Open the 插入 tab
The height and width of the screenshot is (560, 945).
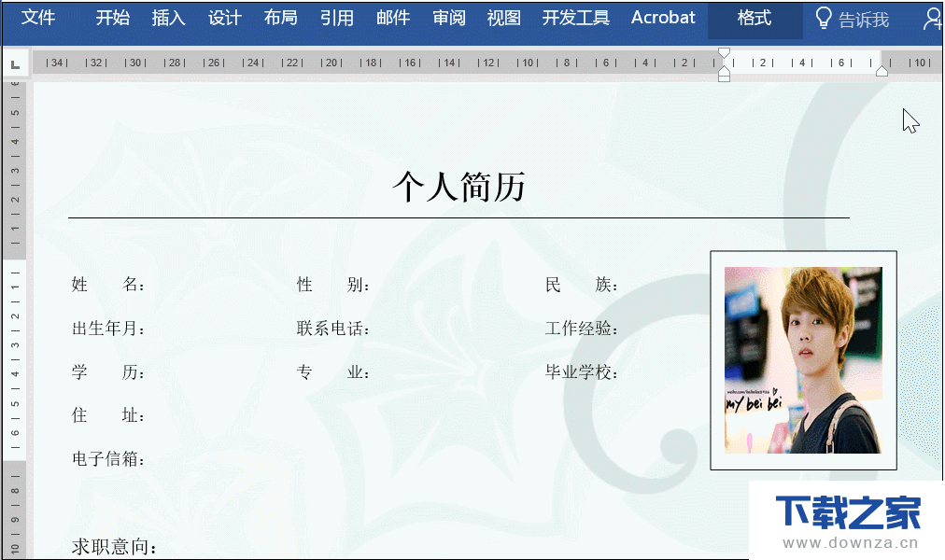[169, 18]
